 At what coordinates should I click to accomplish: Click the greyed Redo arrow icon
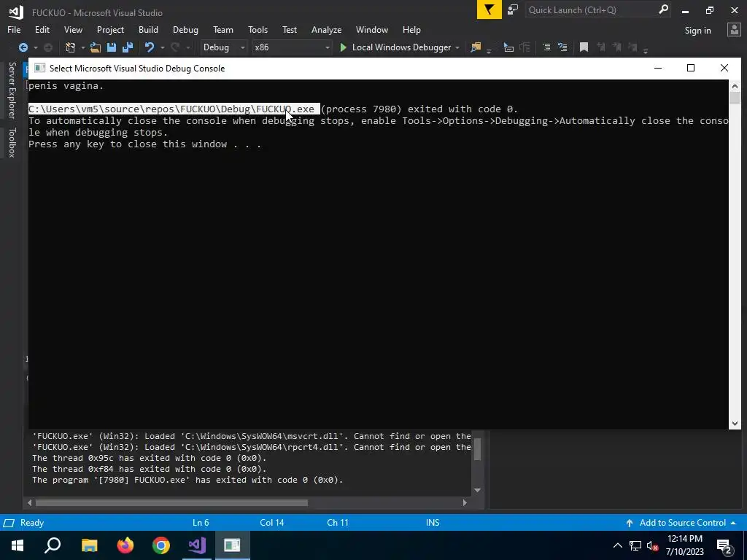175,47
